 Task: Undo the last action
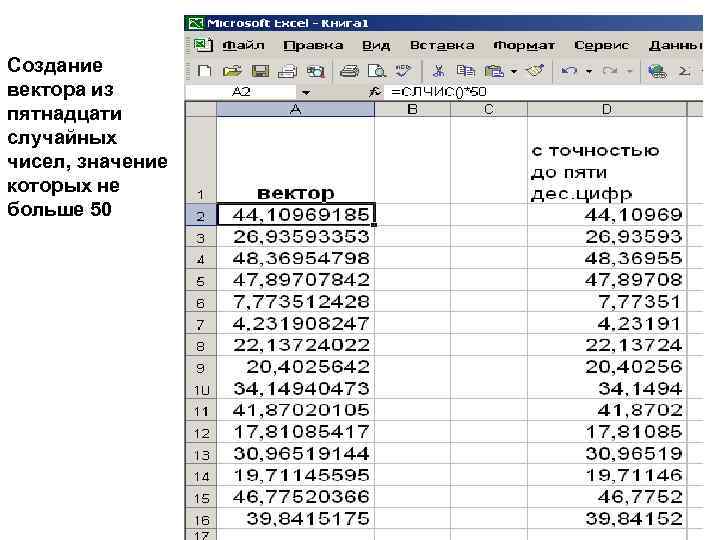point(569,71)
